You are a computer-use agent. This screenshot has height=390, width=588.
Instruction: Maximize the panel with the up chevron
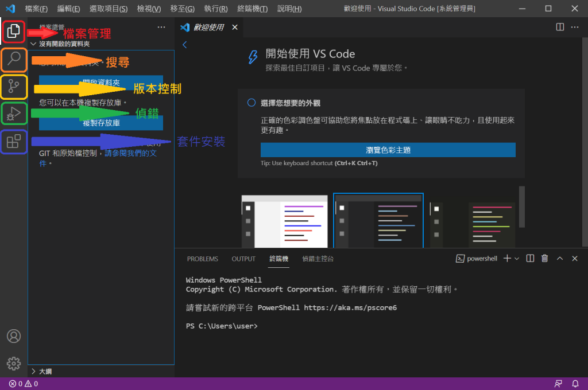[x=560, y=259]
